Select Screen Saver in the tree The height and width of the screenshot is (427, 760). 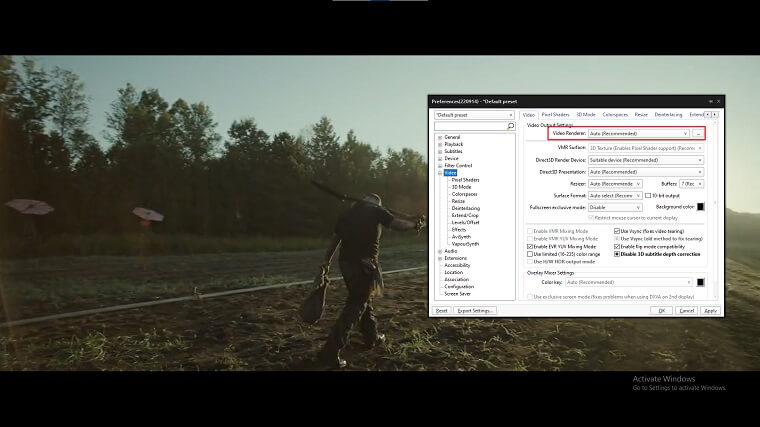[x=458, y=294]
